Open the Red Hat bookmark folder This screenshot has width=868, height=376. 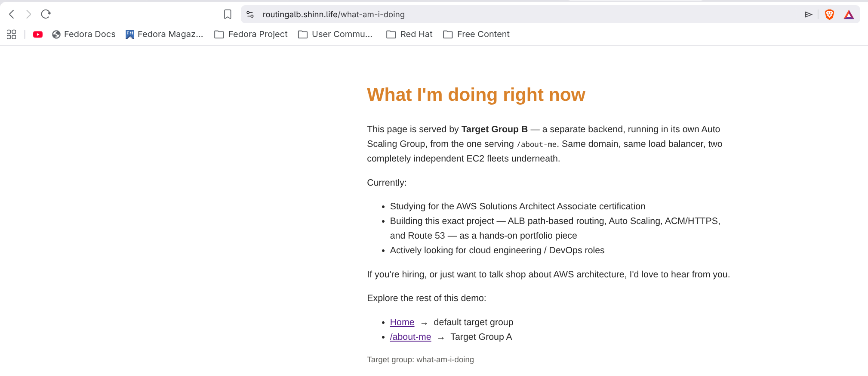point(409,34)
